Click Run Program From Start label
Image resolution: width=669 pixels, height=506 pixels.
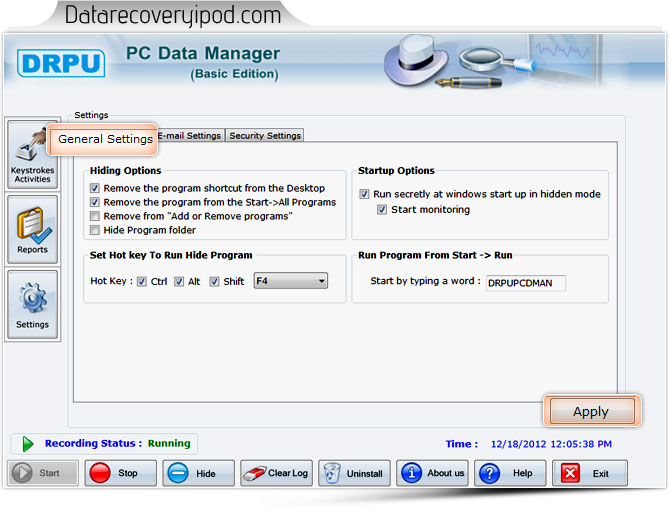coord(435,255)
